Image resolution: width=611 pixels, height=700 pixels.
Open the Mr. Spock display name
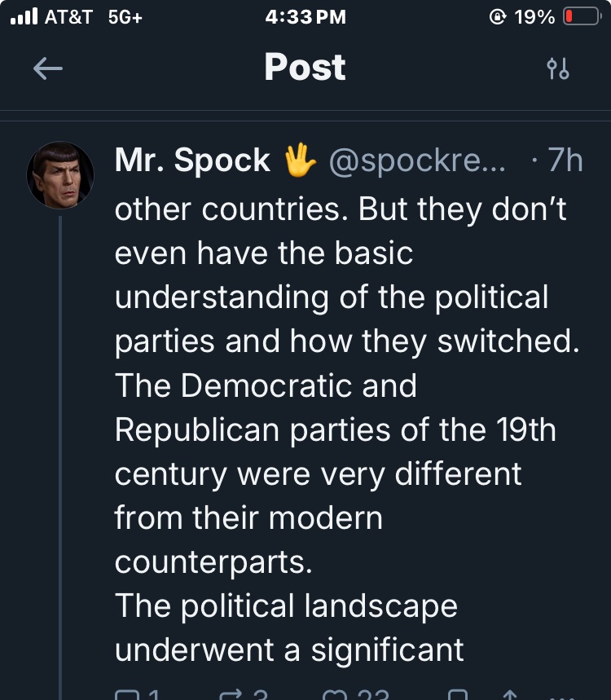coord(192,161)
